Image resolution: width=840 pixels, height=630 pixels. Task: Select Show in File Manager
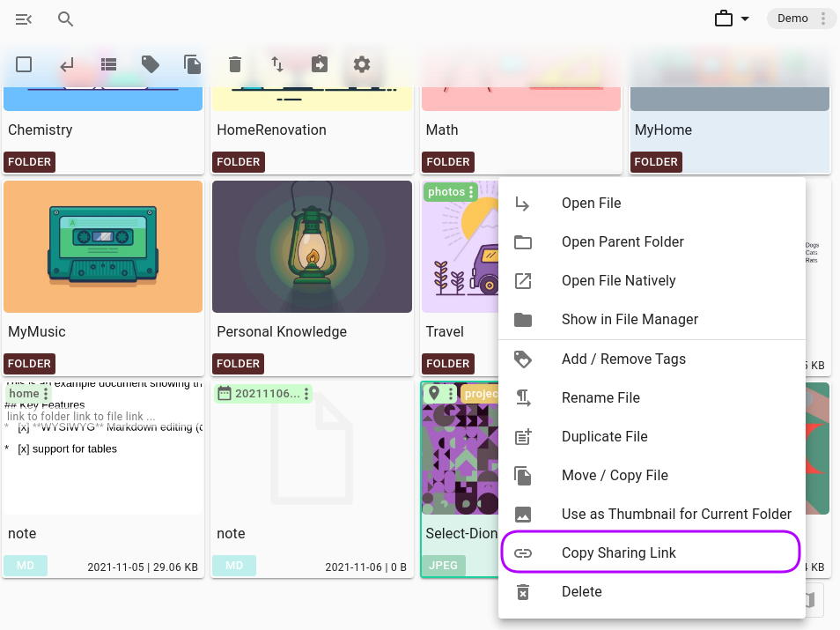[652, 320]
